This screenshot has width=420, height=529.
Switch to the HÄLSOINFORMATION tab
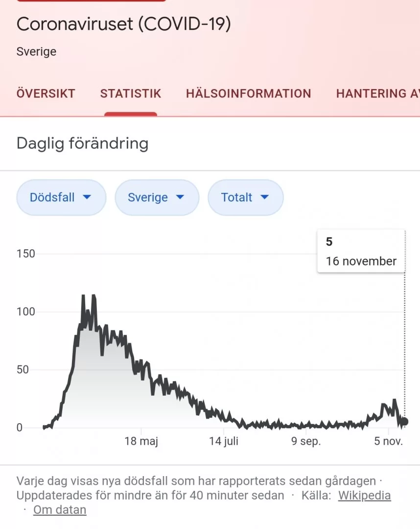point(248,94)
